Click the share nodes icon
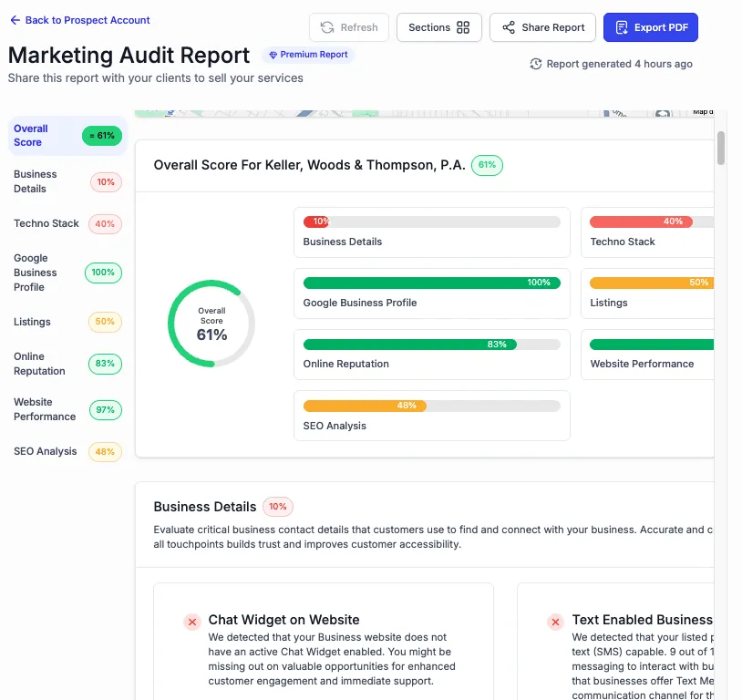This screenshot has height=700, width=742. click(x=509, y=27)
